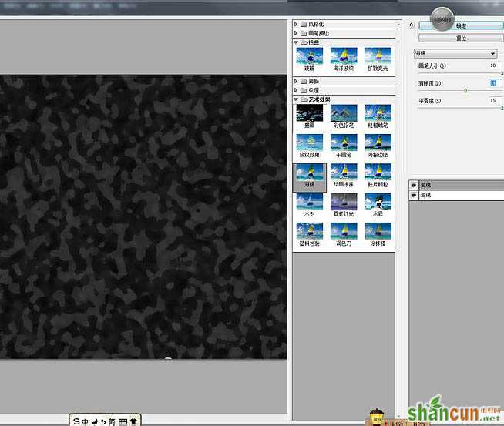Click the filter list scrollbar up arrow
The height and width of the screenshot is (426, 504).
[398, 25]
